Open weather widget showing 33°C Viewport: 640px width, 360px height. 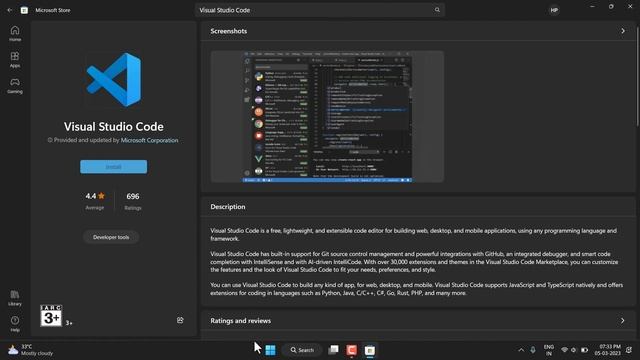coord(31,350)
